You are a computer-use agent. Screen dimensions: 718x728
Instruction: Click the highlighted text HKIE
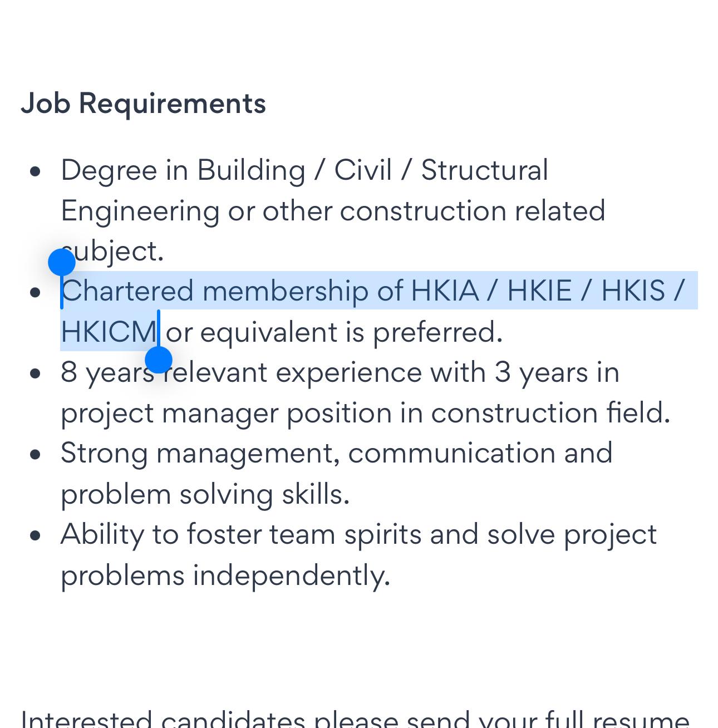pyautogui.click(x=539, y=291)
